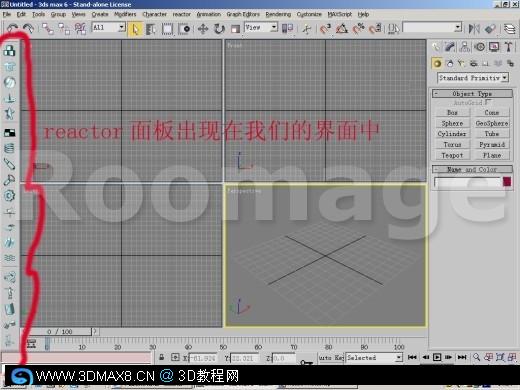Open the Display command panel tab
This screenshot has height=390, width=520.
click(494, 47)
